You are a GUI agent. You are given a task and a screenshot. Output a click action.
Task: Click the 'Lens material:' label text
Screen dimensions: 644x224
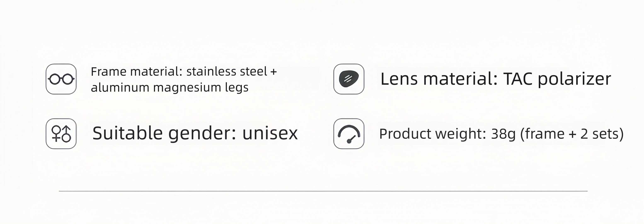(439, 79)
